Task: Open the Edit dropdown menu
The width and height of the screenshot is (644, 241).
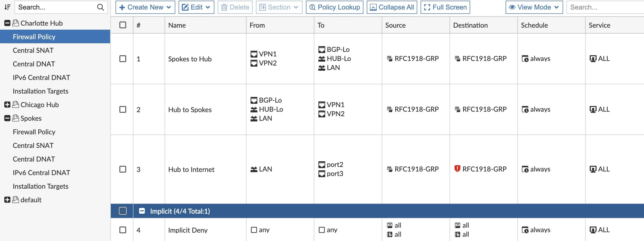Action: tap(196, 7)
